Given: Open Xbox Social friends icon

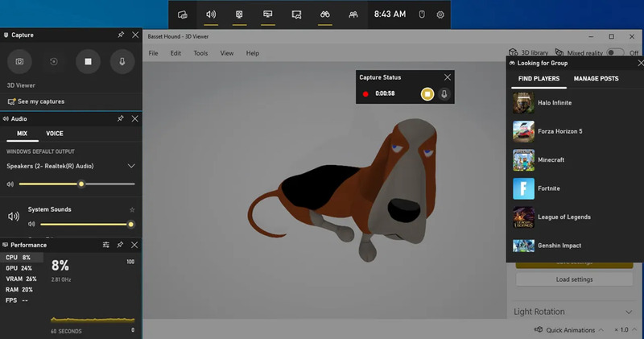Looking at the screenshot, I should click(353, 14).
